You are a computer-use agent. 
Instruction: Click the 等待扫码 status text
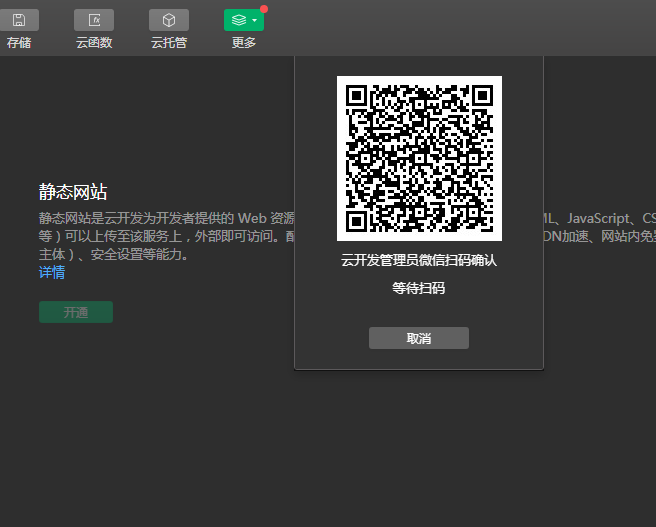419,288
